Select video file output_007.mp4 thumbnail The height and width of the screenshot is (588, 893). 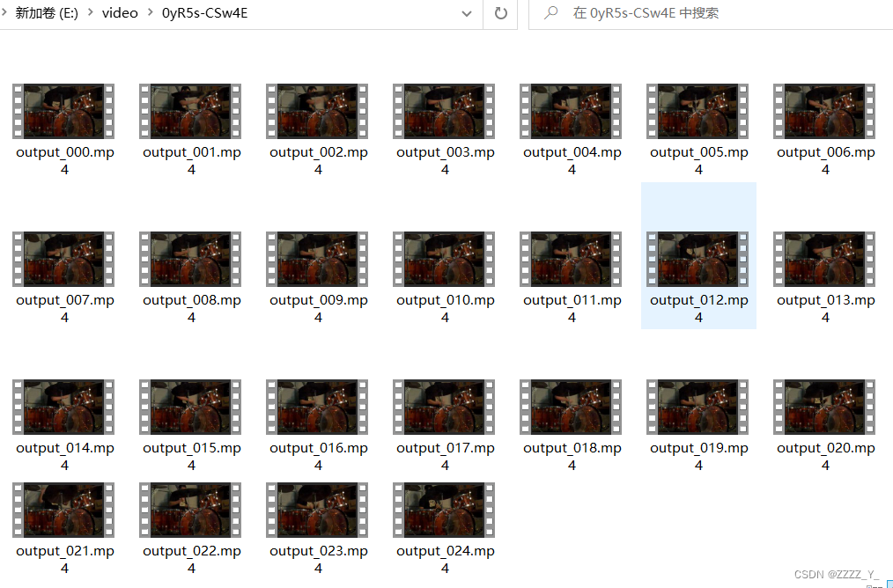pyautogui.click(x=63, y=259)
